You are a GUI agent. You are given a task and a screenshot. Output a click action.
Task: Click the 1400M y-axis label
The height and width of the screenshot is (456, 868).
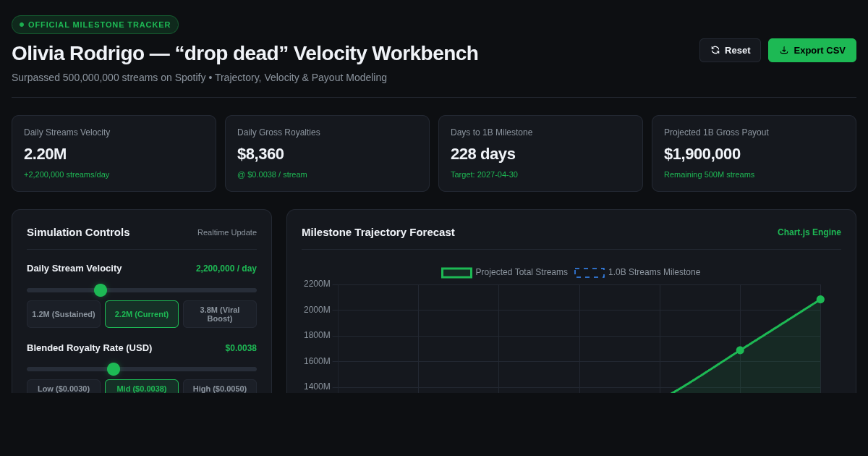pyautogui.click(x=317, y=387)
